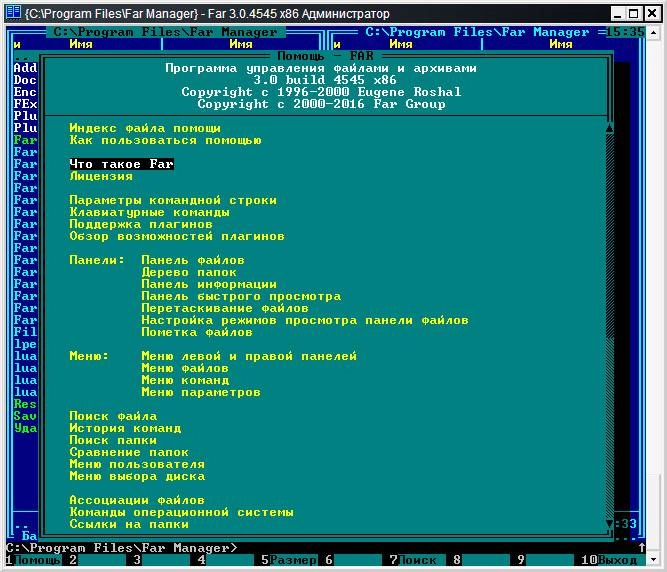Open "Сравнение папок" help topic
The width and height of the screenshot is (667, 572).
[129, 452]
